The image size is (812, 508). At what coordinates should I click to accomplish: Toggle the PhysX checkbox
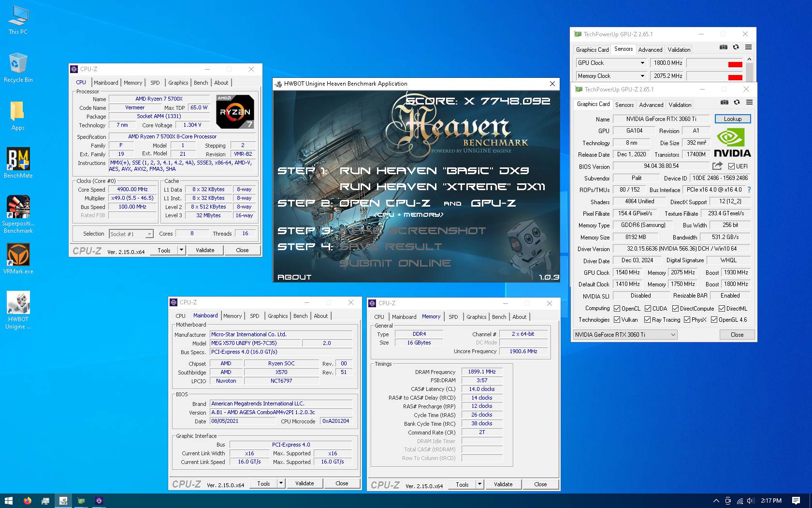click(687, 319)
